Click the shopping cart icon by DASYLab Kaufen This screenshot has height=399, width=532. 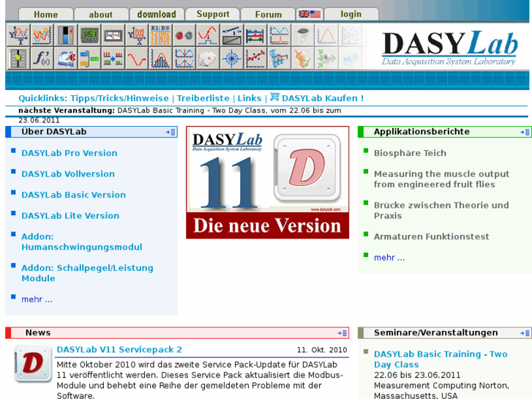[274, 97]
